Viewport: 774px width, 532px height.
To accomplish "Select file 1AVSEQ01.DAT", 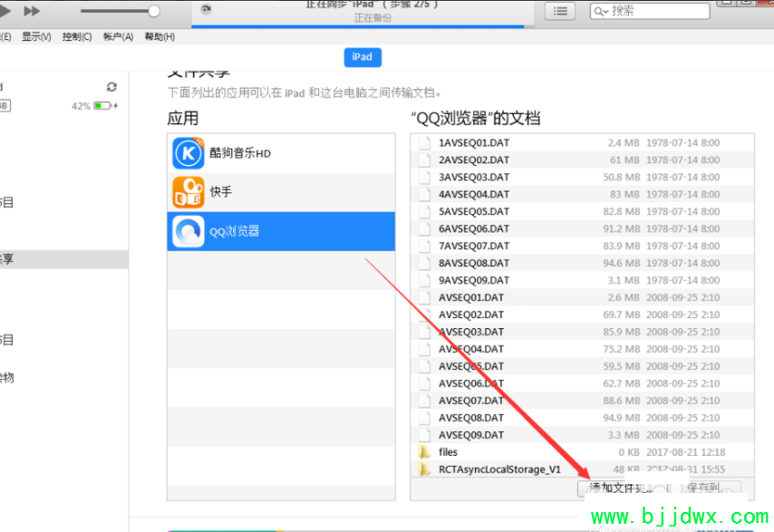I will tap(582, 142).
